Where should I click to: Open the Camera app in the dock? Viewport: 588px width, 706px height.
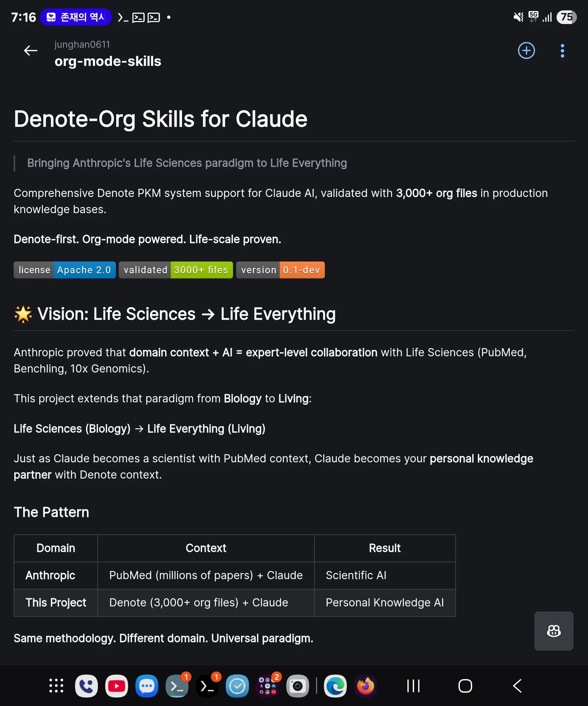pyautogui.click(x=298, y=686)
